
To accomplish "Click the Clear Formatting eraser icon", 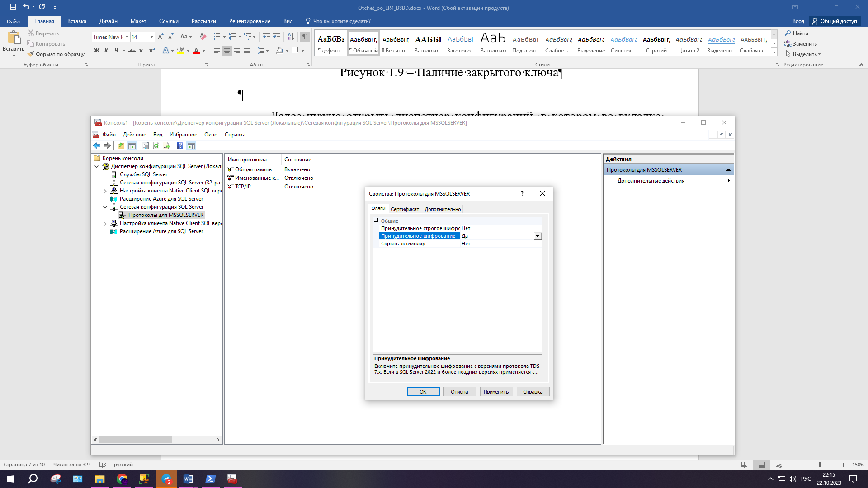I will pos(203,37).
